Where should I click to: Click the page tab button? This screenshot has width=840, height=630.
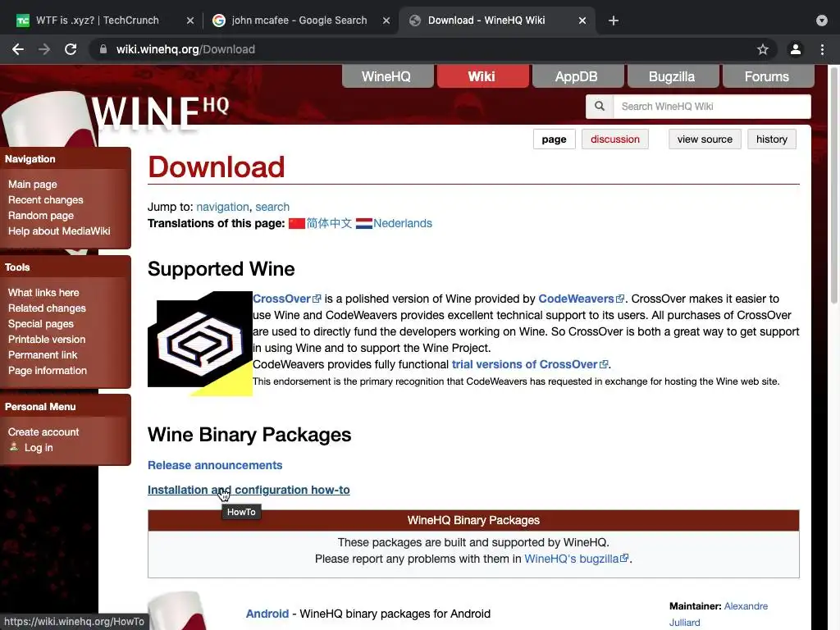554,139
